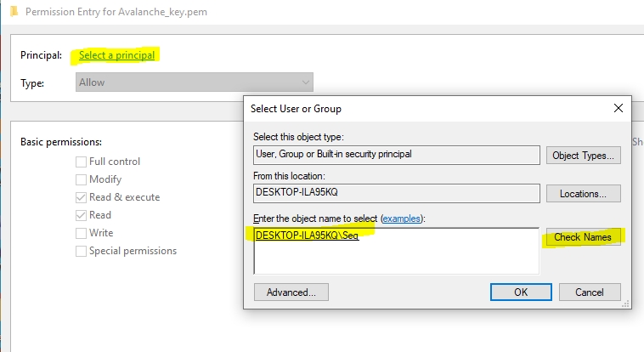Toggle the Read & execute checkbox
644x352 pixels.
82,197
